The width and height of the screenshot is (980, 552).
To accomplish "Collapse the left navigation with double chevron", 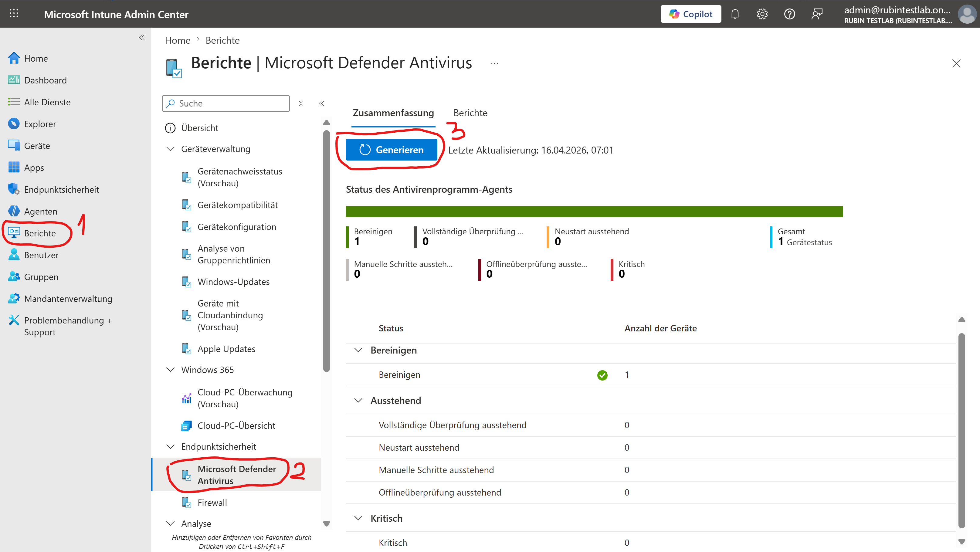I will [x=141, y=37].
